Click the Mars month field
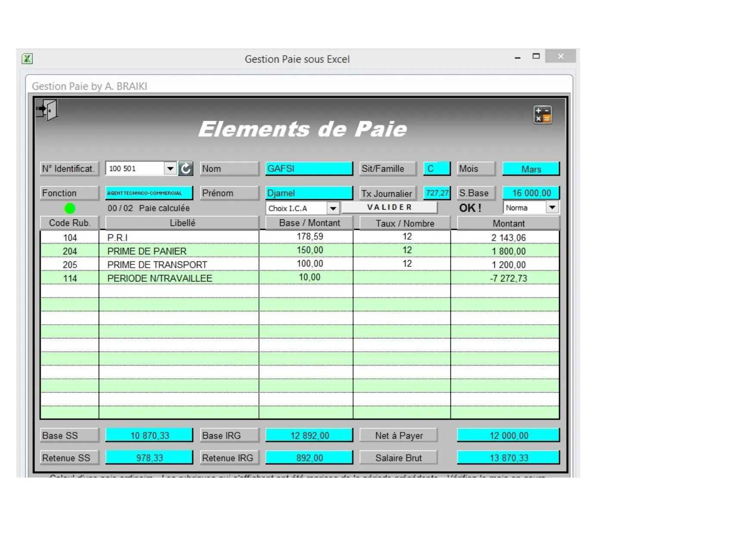Viewport: 756px width, 535px height. click(531, 169)
